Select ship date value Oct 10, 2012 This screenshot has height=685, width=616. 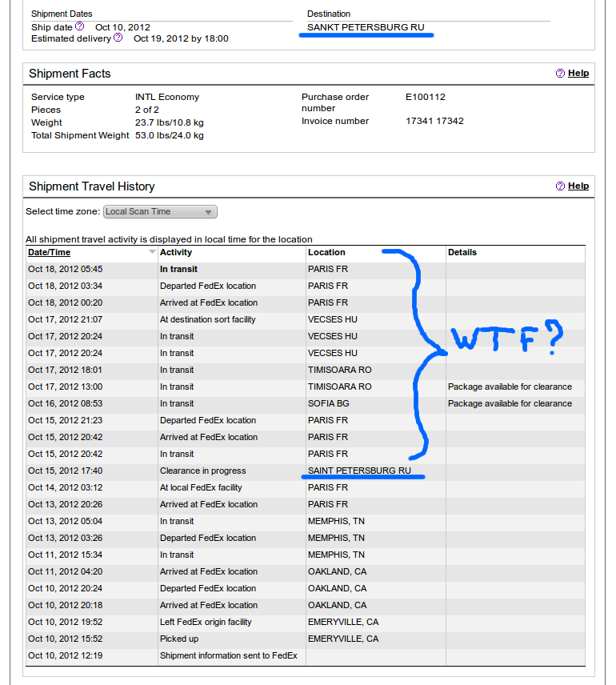[x=122, y=27]
